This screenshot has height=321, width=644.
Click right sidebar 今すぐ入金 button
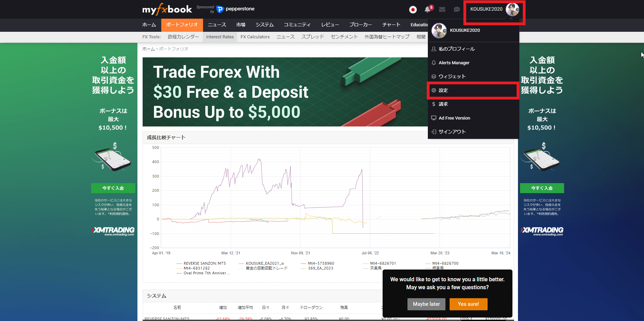pyautogui.click(x=542, y=188)
